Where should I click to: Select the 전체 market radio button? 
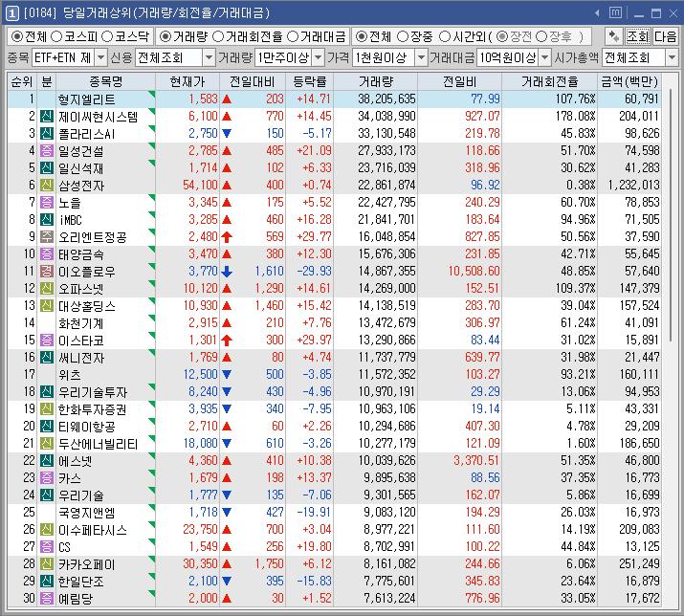17,36
